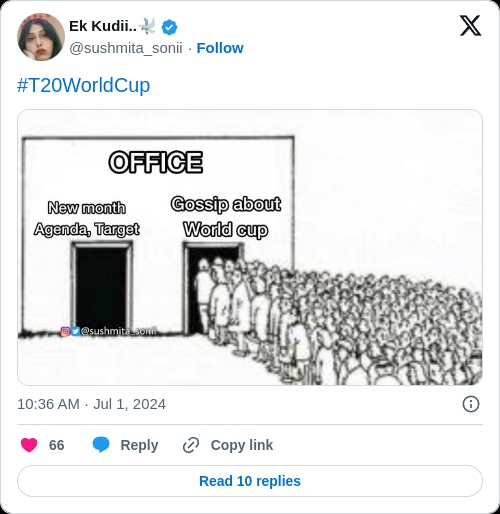
Task: Click the blue reply speech bubble icon
Action: tap(101, 445)
